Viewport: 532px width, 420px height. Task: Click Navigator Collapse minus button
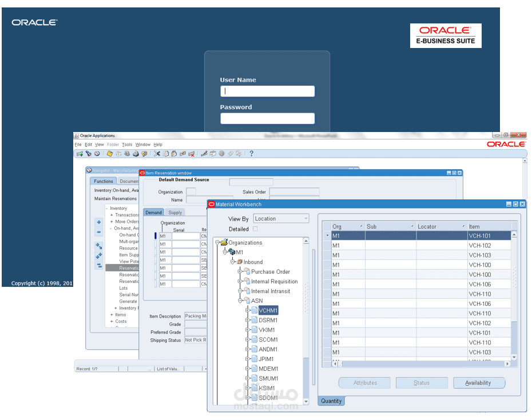pyautogui.click(x=99, y=232)
